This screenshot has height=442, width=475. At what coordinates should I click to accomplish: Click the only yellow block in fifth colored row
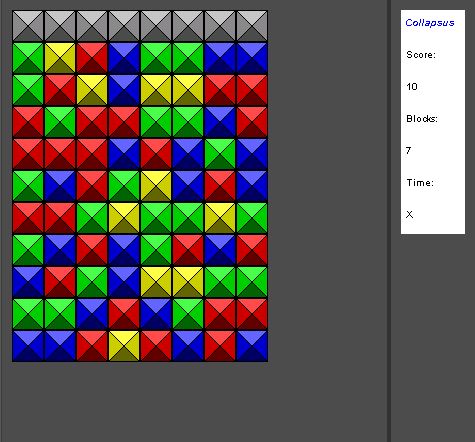click(156, 186)
